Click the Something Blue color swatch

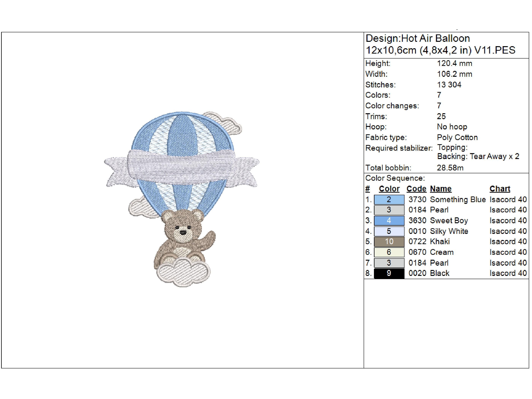coord(389,200)
